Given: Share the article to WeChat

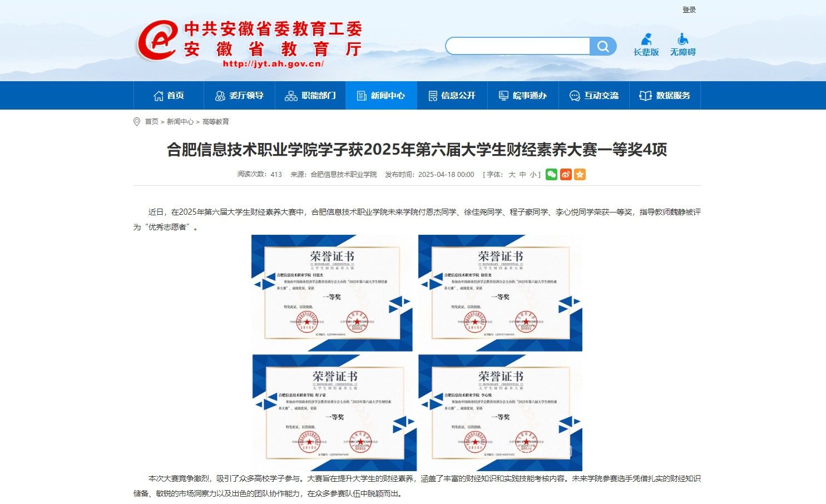Looking at the screenshot, I should coord(551,174).
